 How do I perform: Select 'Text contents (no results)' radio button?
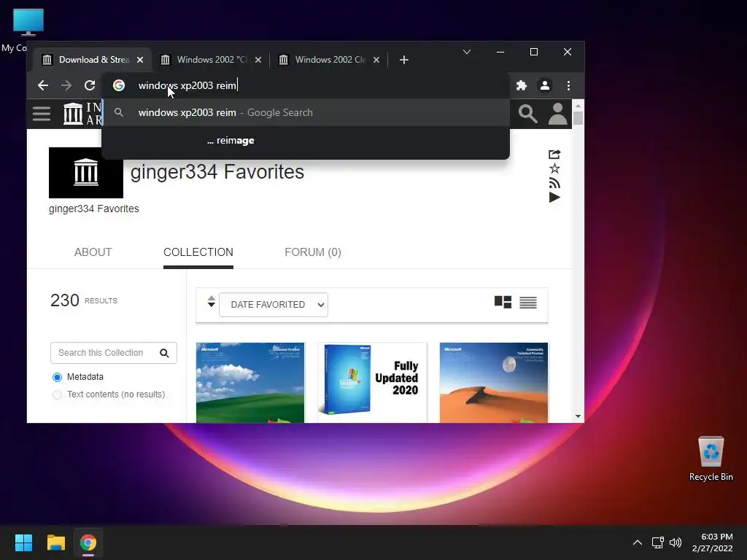pyautogui.click(x=57, y=394)
